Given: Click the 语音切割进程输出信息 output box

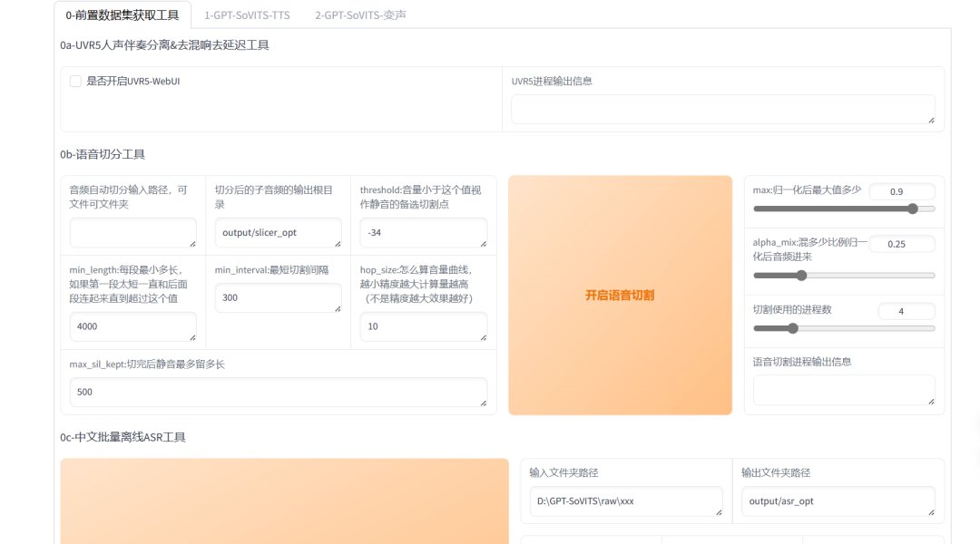Looking at the screenshot, I should (844, 391).
